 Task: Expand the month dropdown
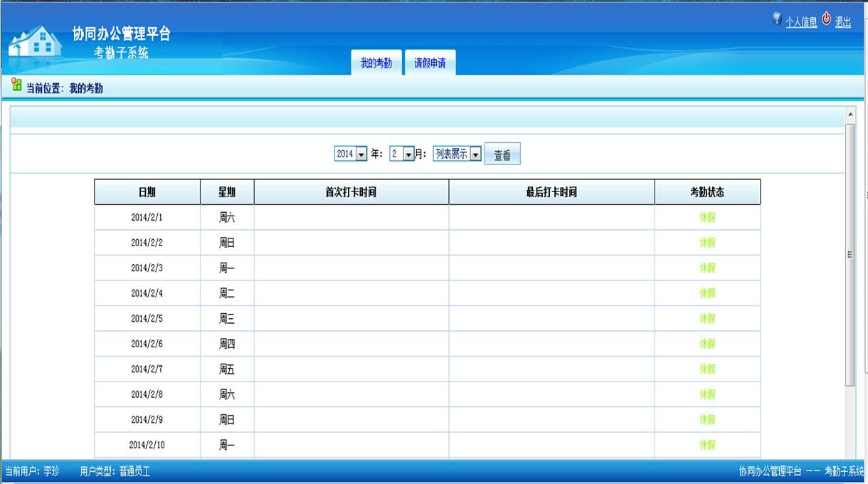[x=408, y=154]
